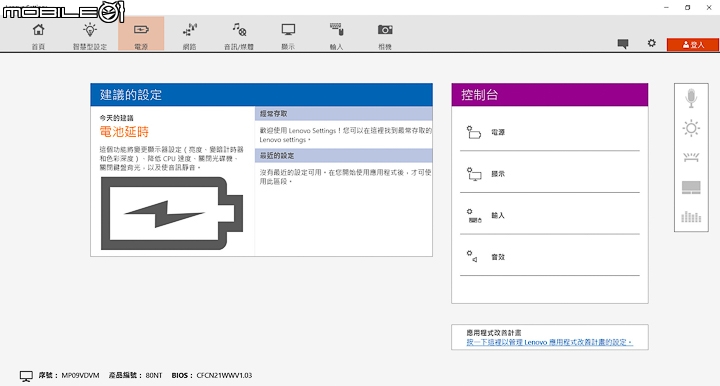Open the Audio/Media (音訊/媒體) tab
Screen dimensions: 720x386
239,36
